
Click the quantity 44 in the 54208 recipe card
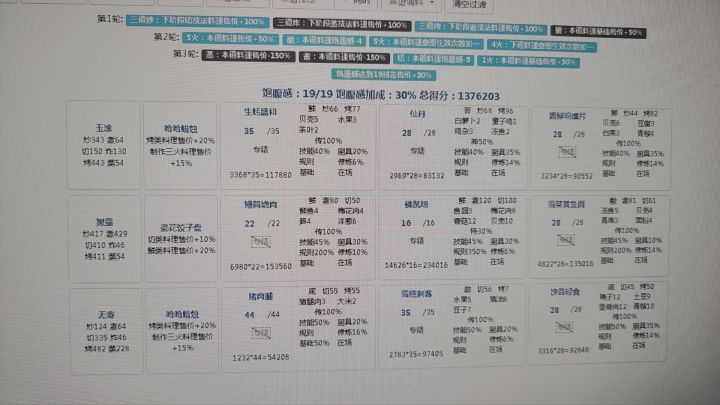tap(249, 315)
